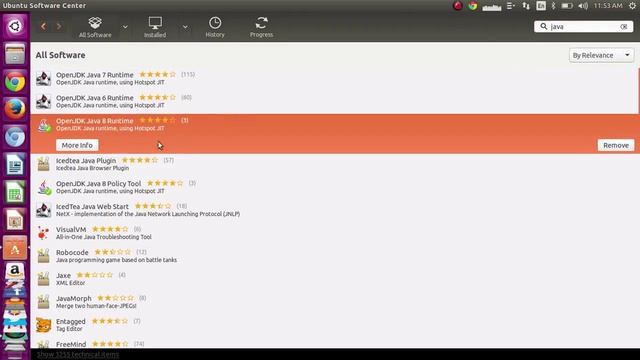The width and height of the screenshot is (640, 360).
Task: Launch Google Chrome from the launcher
Action: tap(15, 82)
